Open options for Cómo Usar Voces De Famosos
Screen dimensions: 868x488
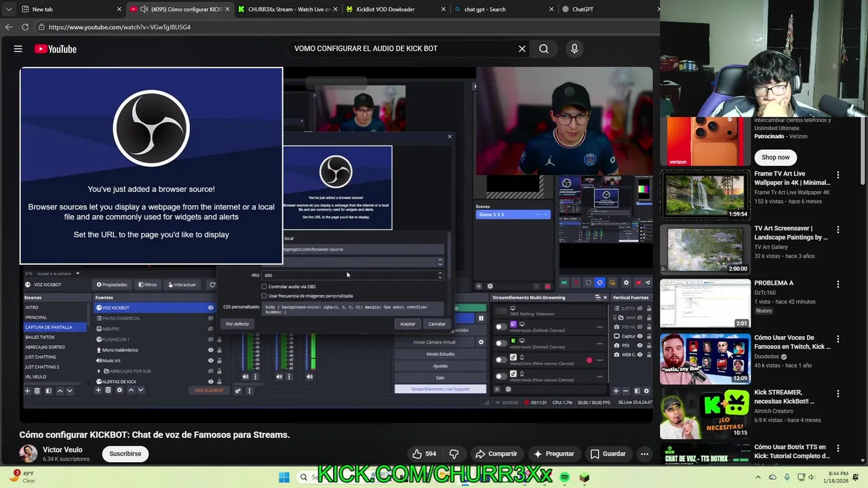click(838, 339)
